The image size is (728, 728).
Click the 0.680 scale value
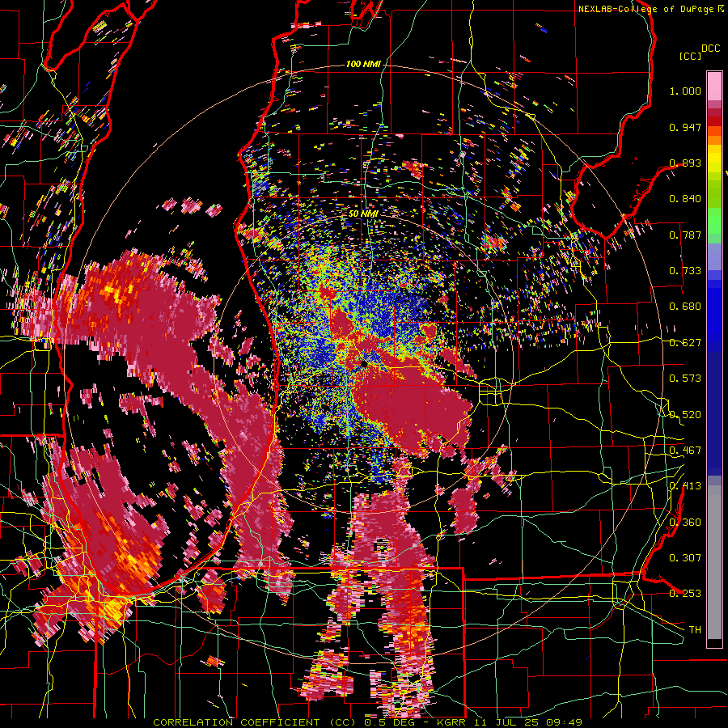685,307
